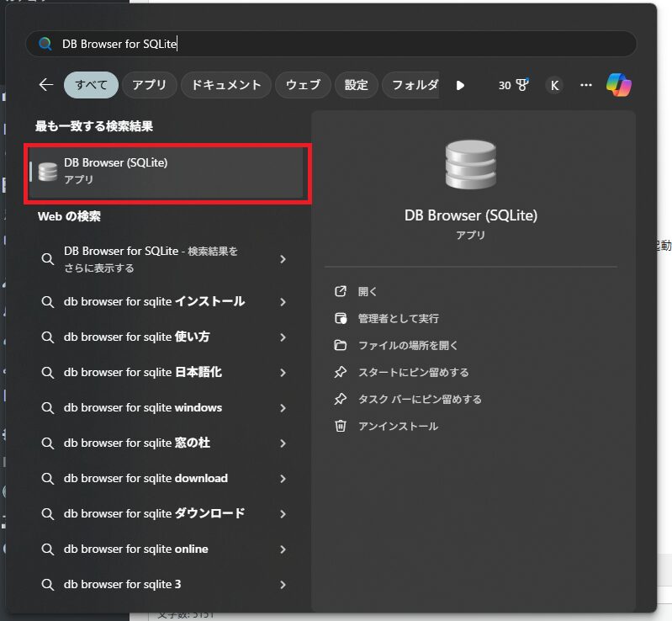Click search icon beside 検索結果をさらに表示する row
672x621 pixels.
48,259
